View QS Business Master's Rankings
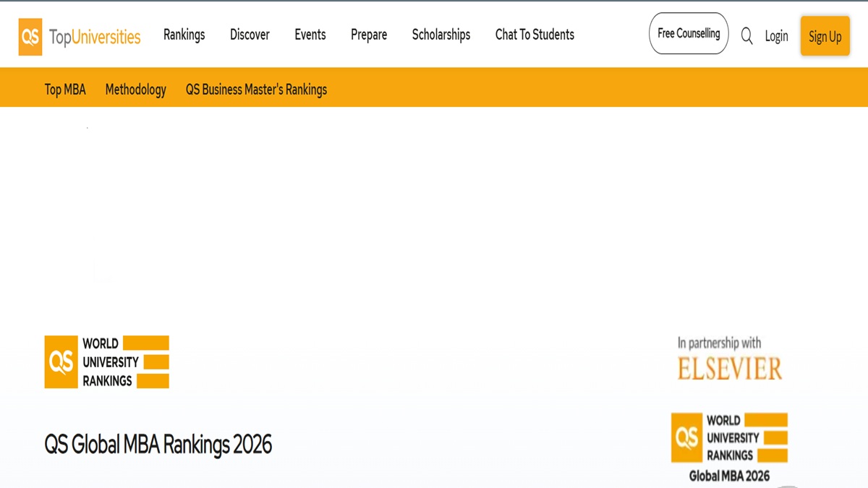 256,89
